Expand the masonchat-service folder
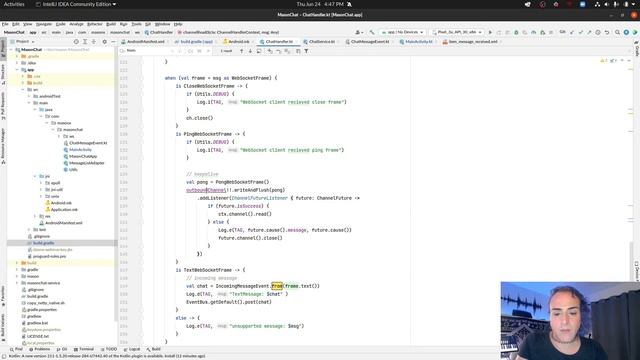Viewport: 640px width, 360px height. pos(17,283)
